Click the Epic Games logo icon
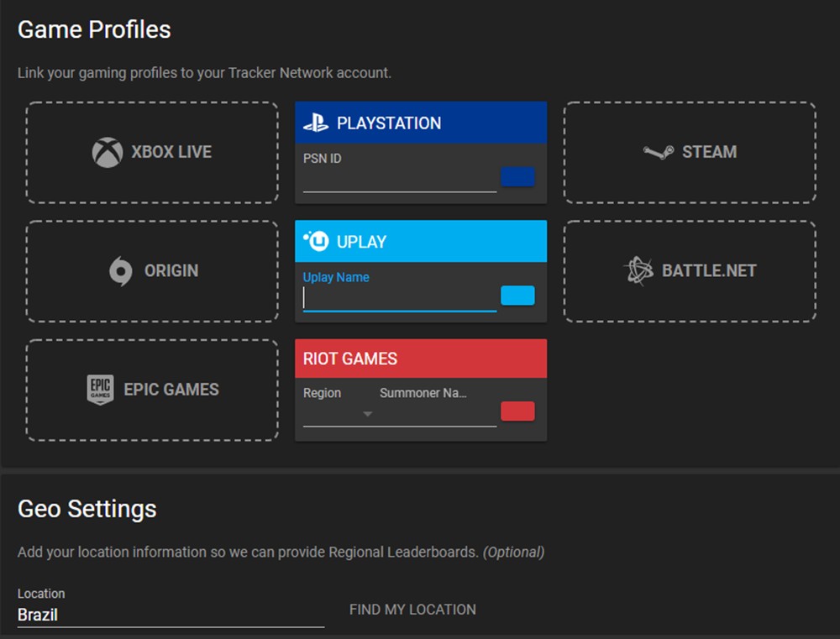Screen dimensions: 840x639 click(100, 390)
